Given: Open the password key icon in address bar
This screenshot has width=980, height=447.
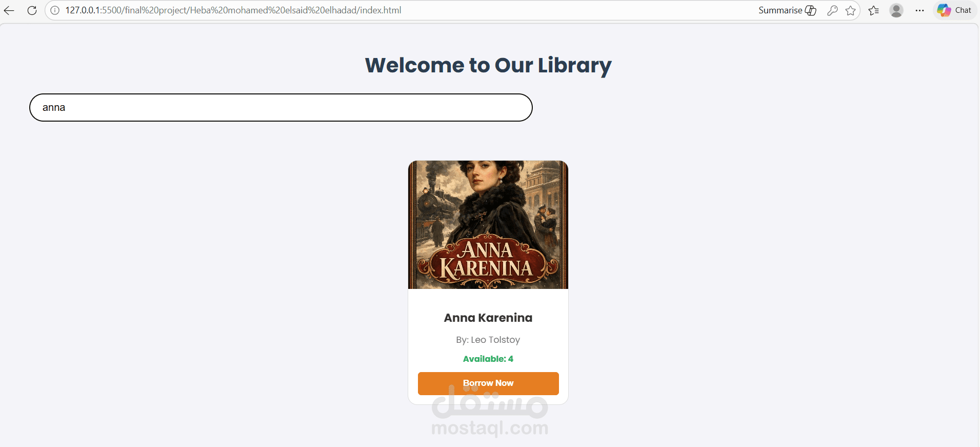Looking at the screenshot, I should point(832,10).
